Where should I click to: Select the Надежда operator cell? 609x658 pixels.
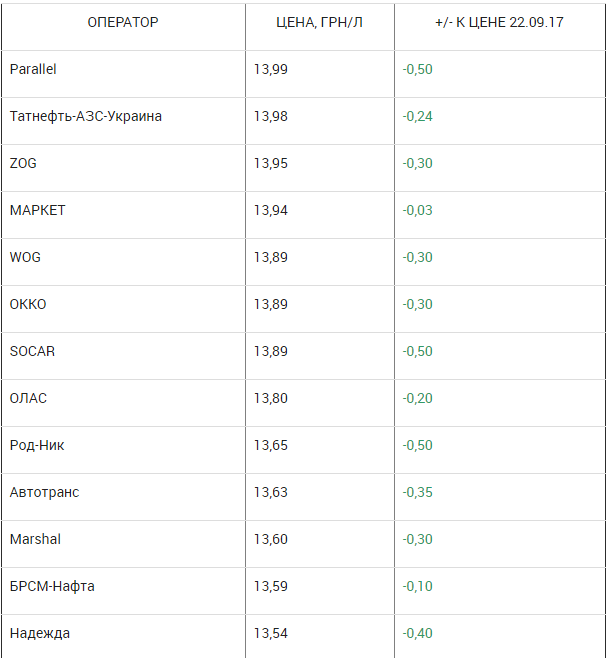coord(40,633)
